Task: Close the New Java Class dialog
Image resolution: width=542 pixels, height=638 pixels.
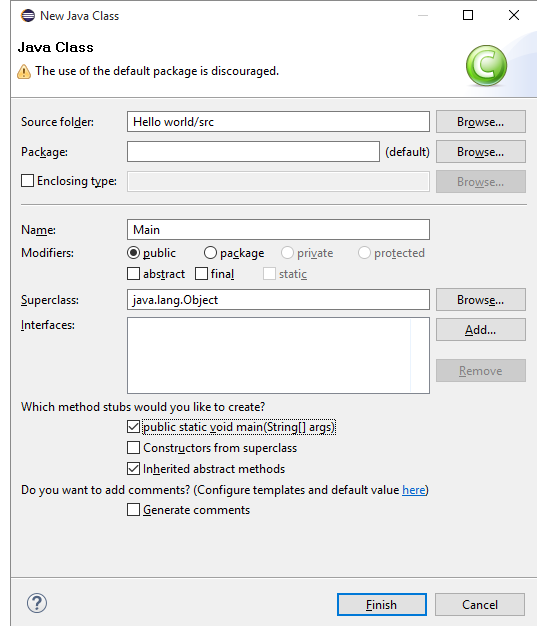Action: click(x=514, y=15)
